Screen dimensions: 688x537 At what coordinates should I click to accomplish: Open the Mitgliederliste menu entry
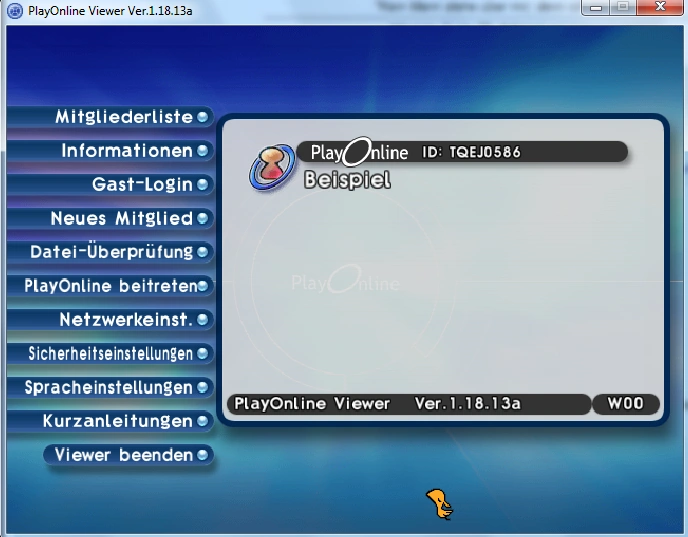coord(110,117)
